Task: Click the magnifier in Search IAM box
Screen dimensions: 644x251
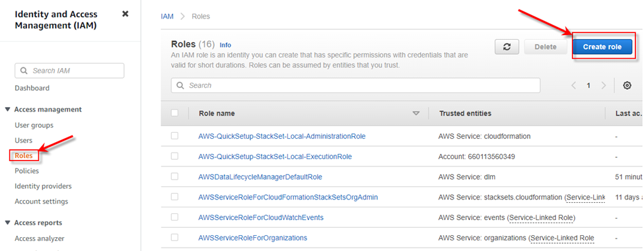Action: point(24,71)
